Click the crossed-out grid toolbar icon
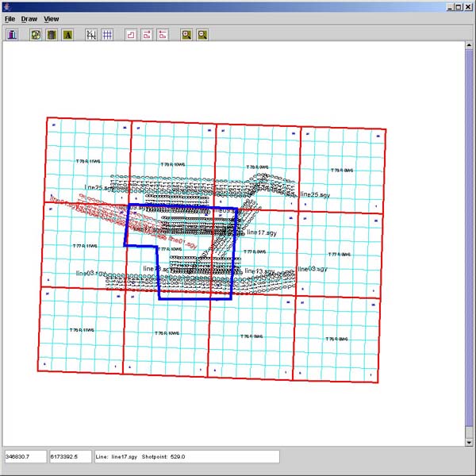Image resolution: width=476 pixels, height=476 pixels. coord(90,34)
